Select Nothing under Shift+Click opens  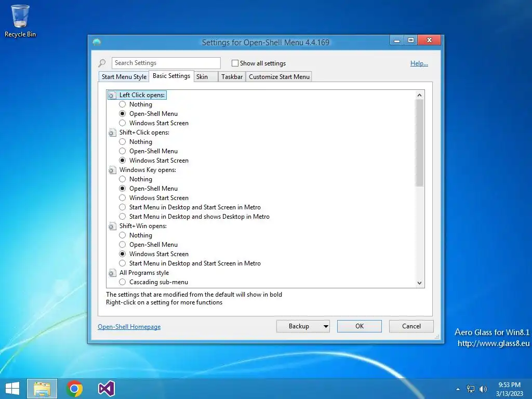coord(123,142)
